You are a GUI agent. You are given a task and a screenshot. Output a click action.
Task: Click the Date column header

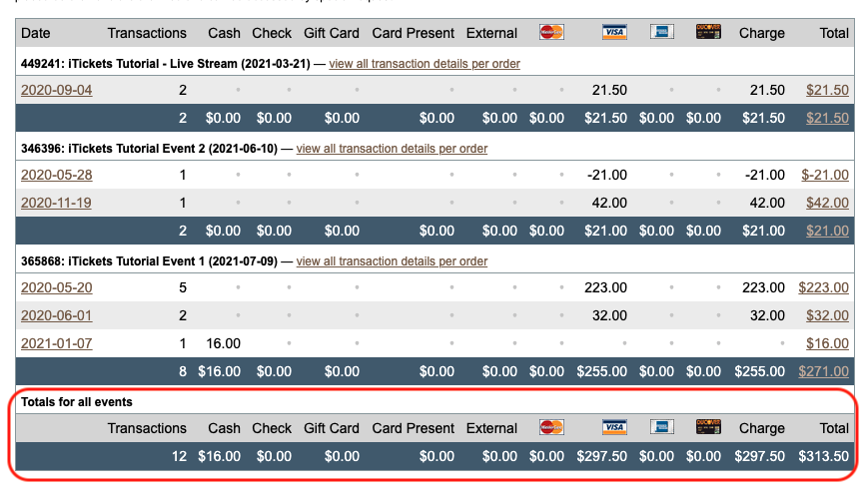[x=35, y=33]
